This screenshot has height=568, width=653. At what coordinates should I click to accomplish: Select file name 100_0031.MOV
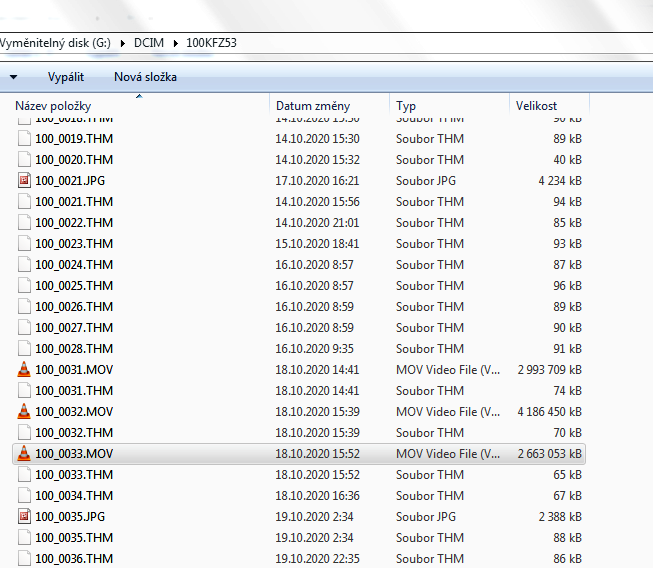pyautogui.click(x=74, y=370)
